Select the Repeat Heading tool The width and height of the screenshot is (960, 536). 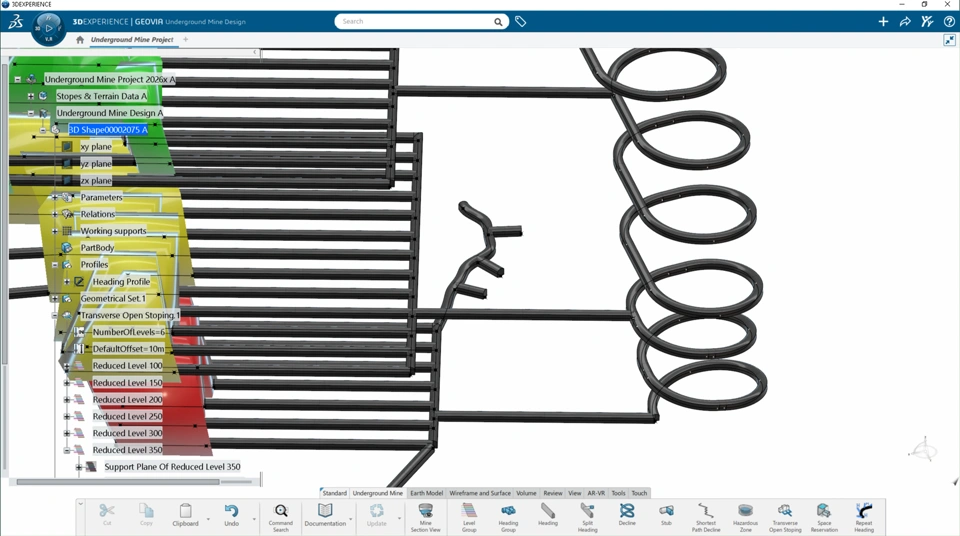tap(864, 511)
